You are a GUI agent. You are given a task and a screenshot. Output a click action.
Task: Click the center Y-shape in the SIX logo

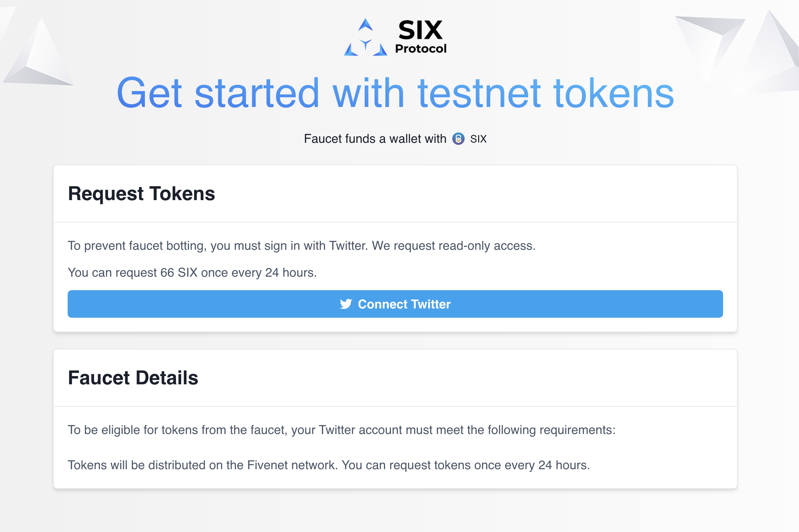click(365, 44)
